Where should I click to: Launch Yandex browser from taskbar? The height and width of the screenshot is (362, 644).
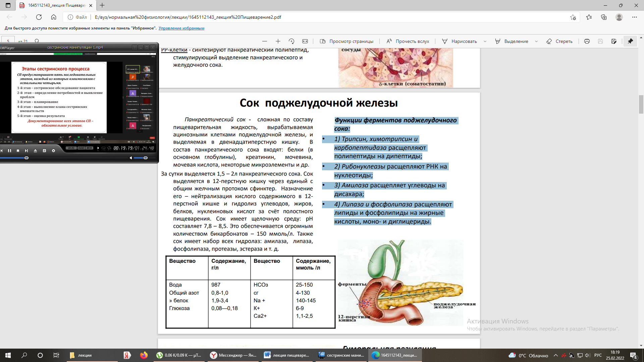tap(127, 355)
